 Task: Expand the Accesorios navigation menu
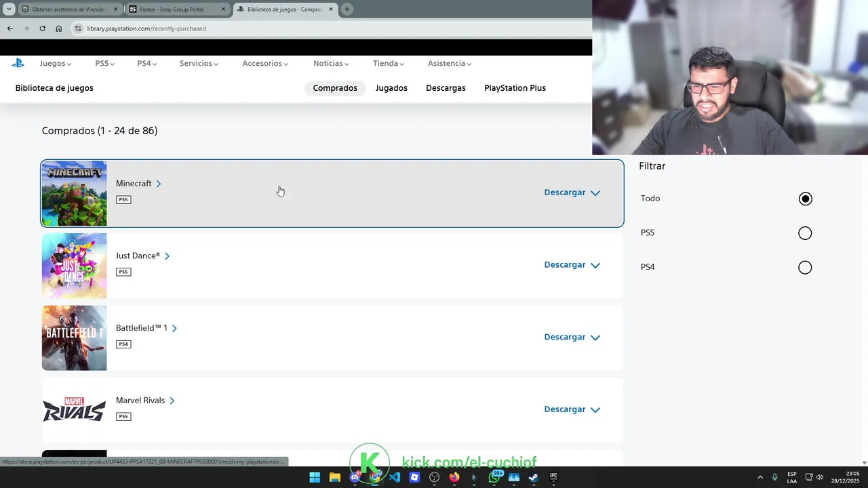click(x=265, y=63)
